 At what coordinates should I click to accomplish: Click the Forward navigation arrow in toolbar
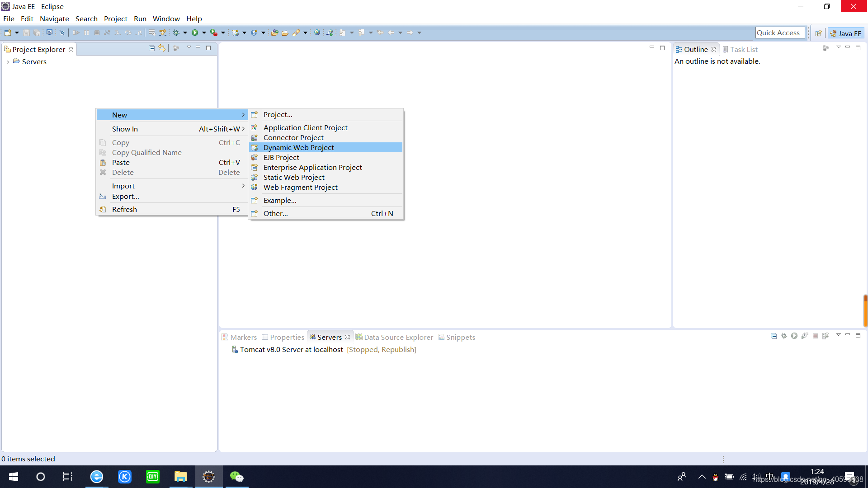click(x=410, y=33)
